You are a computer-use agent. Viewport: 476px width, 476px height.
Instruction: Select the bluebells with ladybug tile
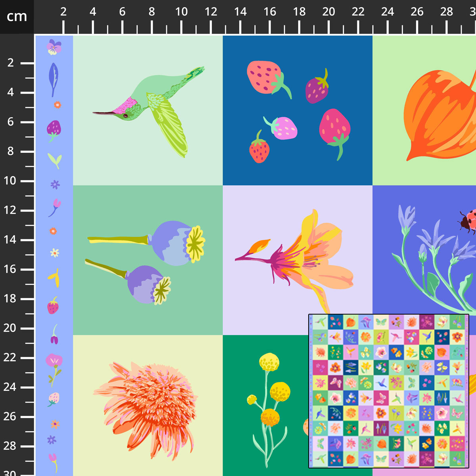[424, 250]
